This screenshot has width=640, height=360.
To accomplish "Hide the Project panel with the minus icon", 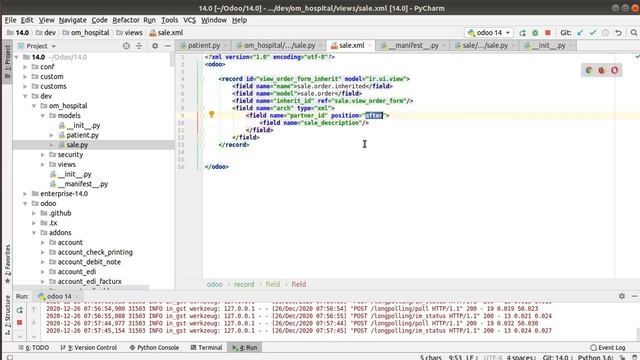I will pyautogui.click(x=167, y=46).
